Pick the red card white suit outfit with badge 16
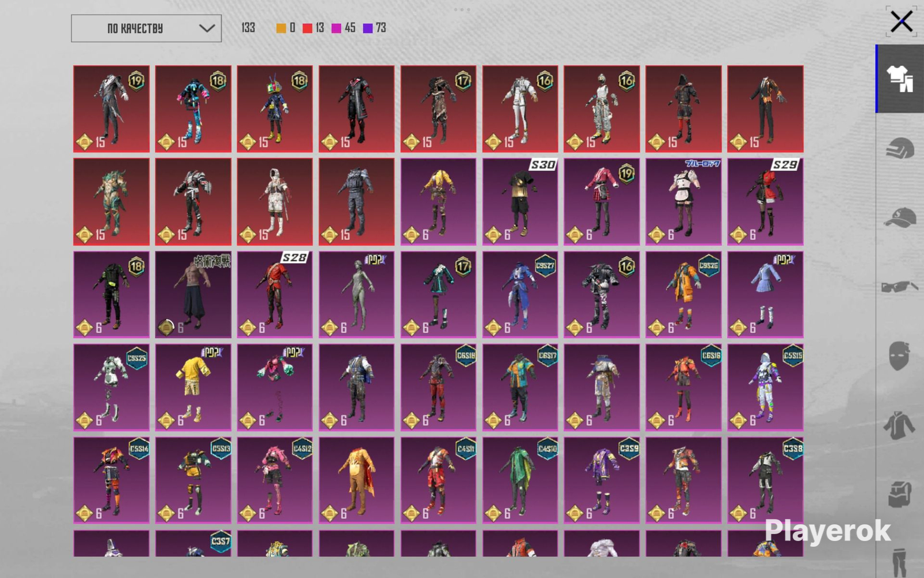This screenshot has height=578, width=924. pyautogui.click(x=520, y=109)
